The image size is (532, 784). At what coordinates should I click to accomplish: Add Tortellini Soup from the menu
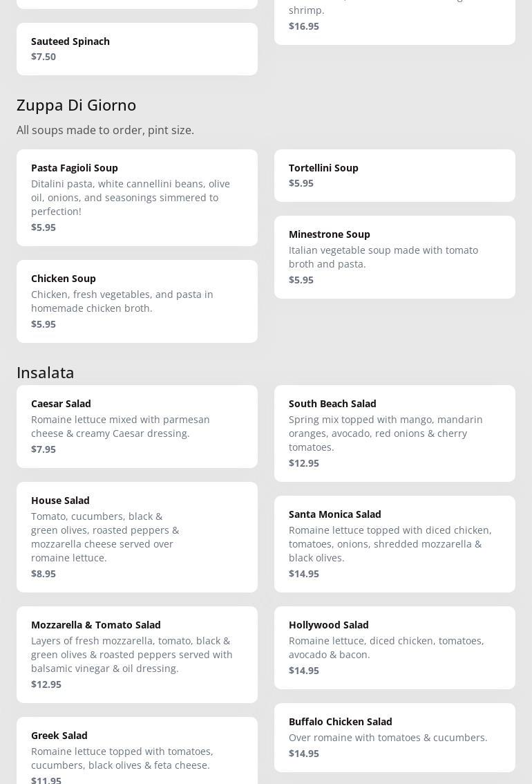point(395,175)
